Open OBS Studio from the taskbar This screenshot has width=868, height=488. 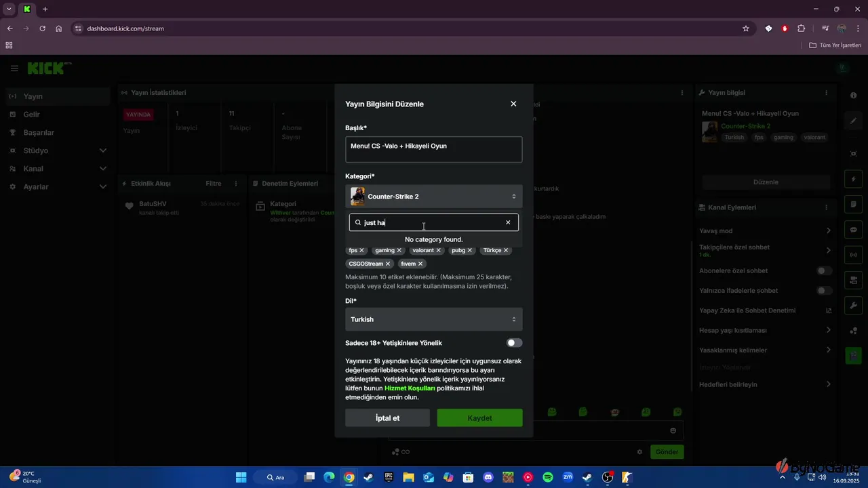(x=608, y=477)
